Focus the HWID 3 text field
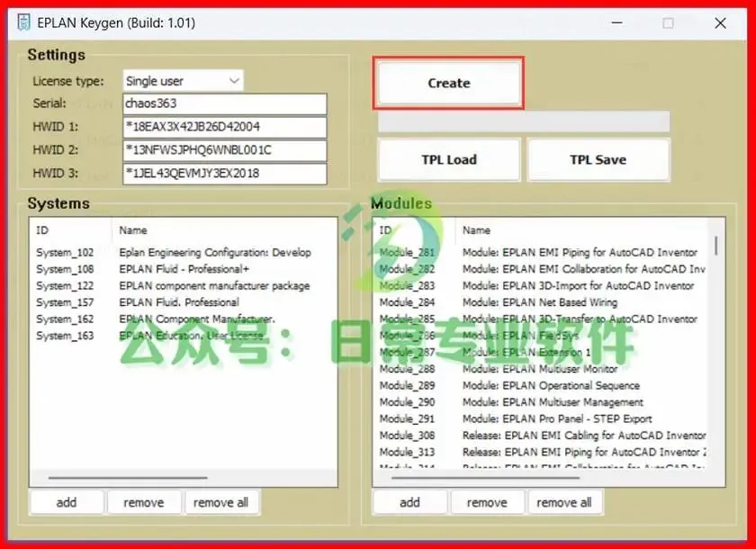The image size is (756, 549). point(225,173)
